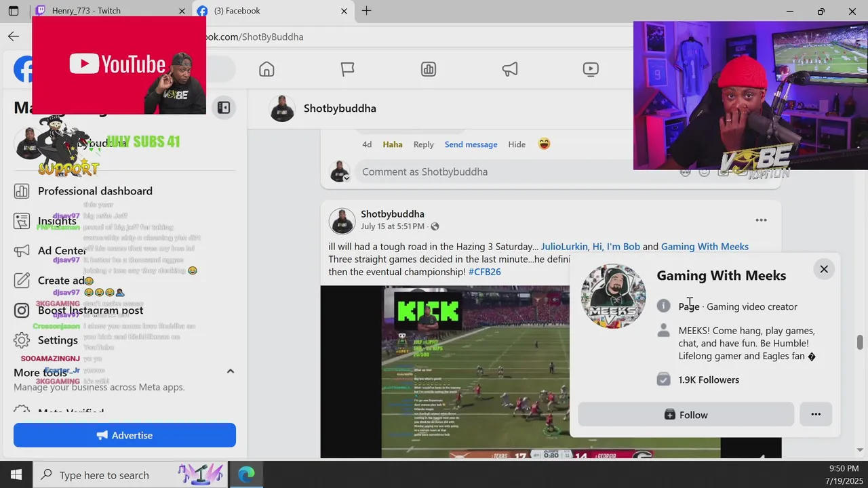Open the JulioLurkin tagged profile
The width and height of the screenshot is (868, 488).
click(x=564, y=247)
